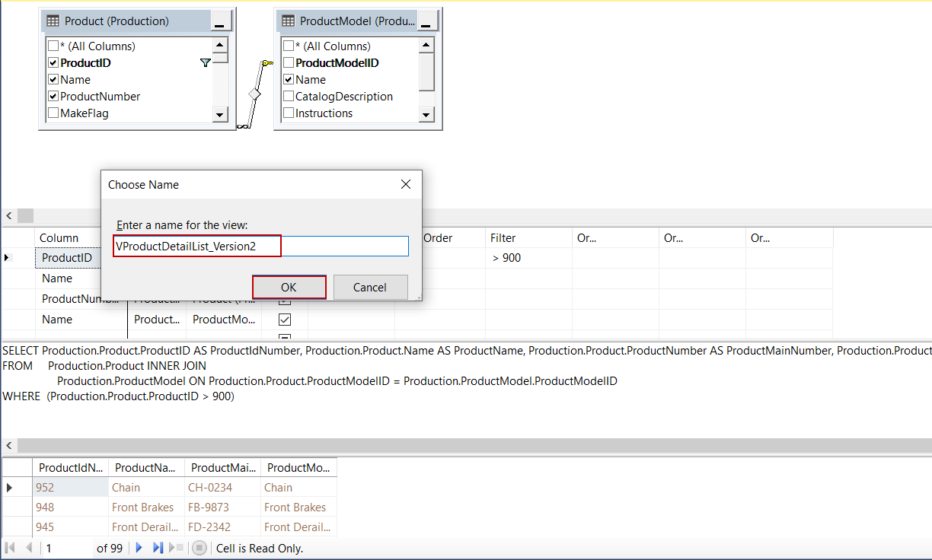Uncheck ProductNumber in the Product table
The image size is (932, 560).
tap(53, 97)
